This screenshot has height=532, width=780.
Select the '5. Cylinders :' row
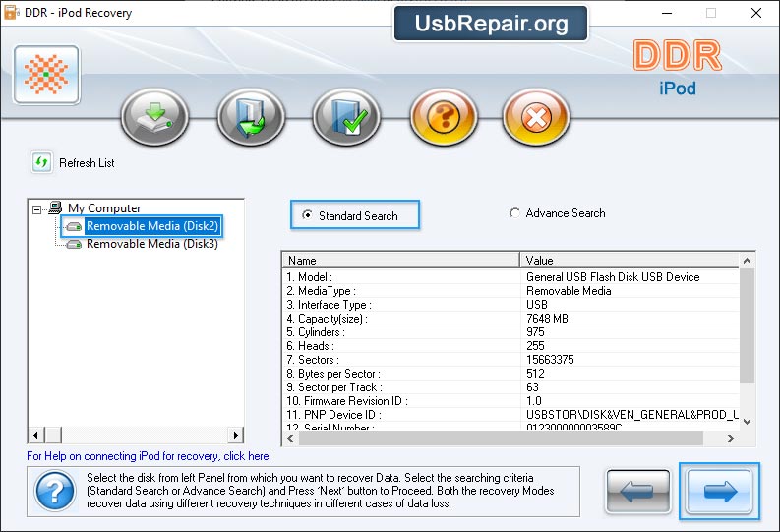coord(510,332)
